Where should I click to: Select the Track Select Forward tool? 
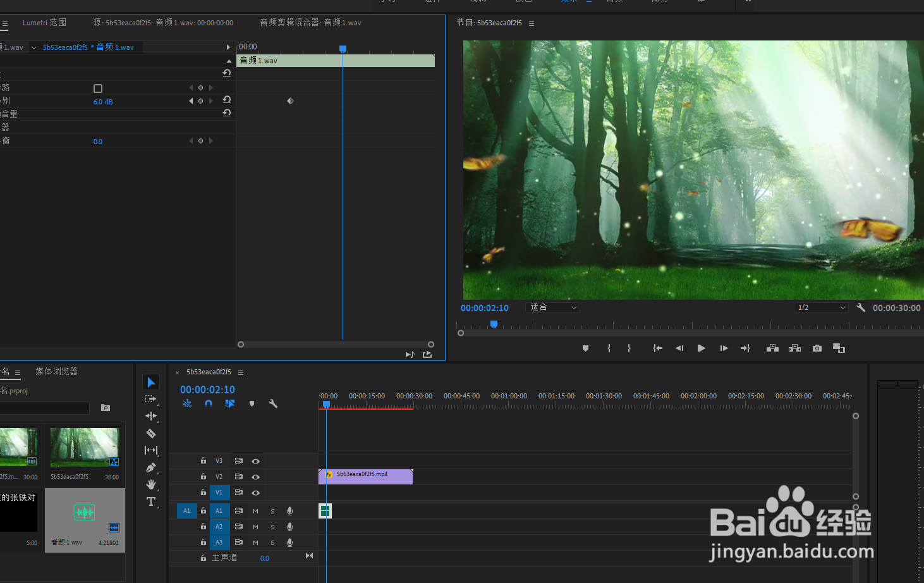tap(150, 399)
